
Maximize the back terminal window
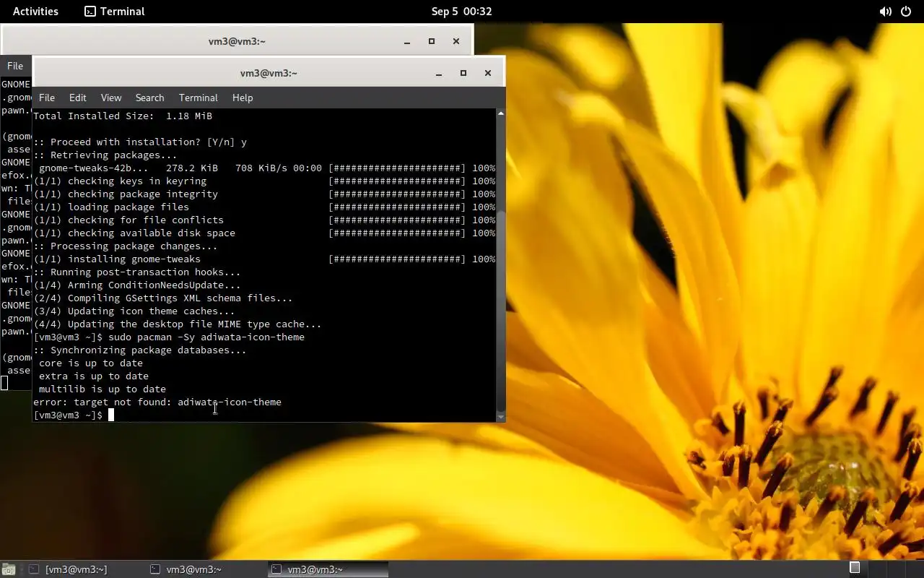[x=431, y=41]
